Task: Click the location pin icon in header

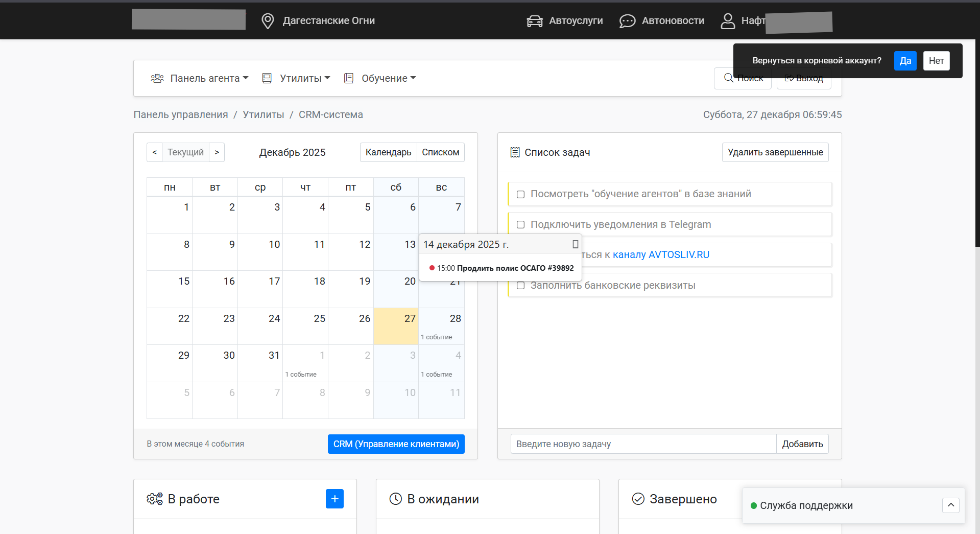Action: click(268, 21)
